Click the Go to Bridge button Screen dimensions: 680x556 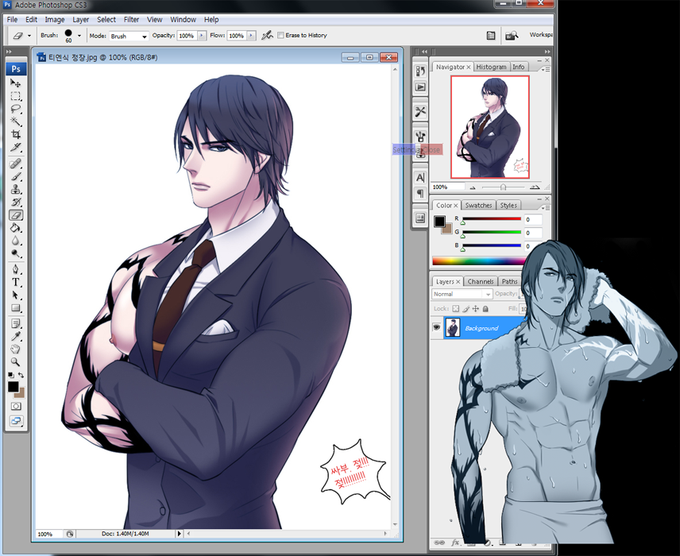pyautogui.click(x=512, y=36)
